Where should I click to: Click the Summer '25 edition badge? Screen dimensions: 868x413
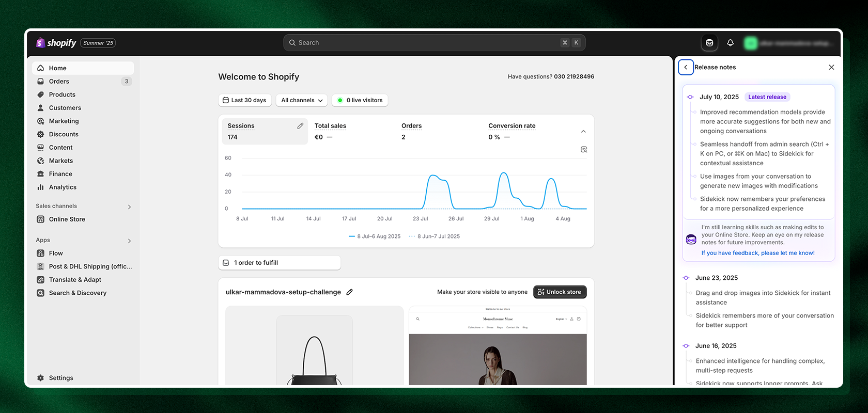coord(98,43)
